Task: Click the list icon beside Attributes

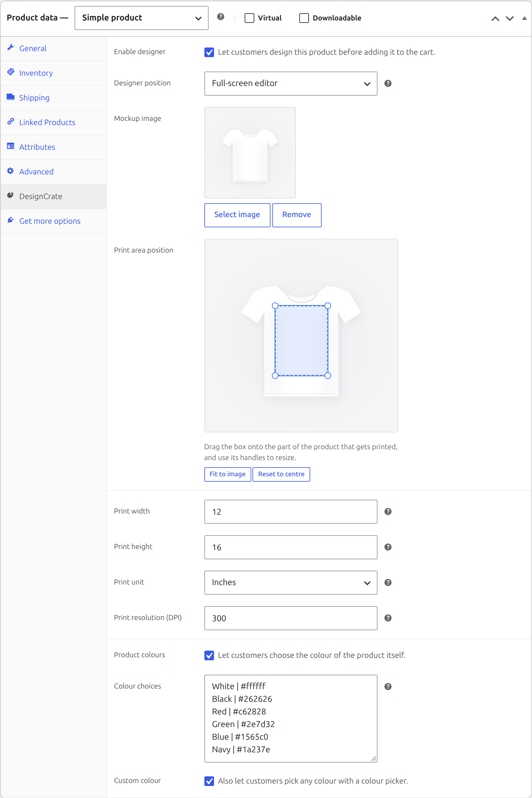Action: click(11, 146)
